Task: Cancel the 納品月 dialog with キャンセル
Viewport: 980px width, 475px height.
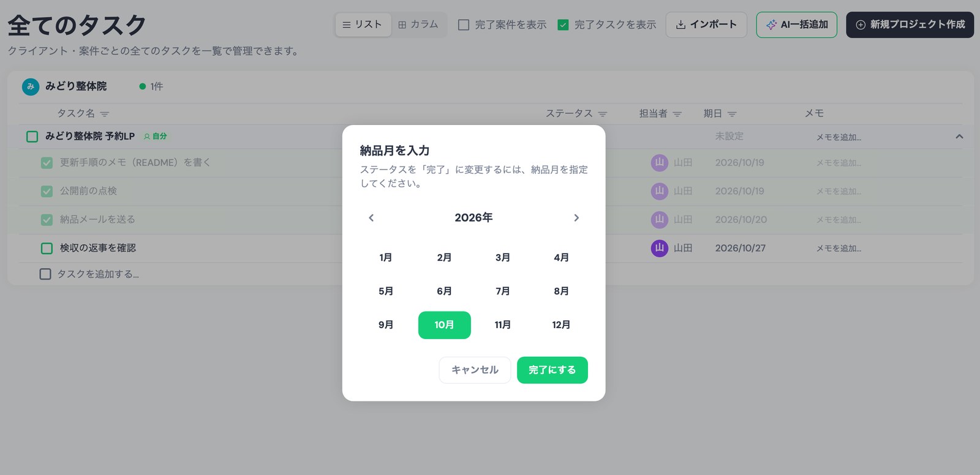Action: (x=475, y=370)
